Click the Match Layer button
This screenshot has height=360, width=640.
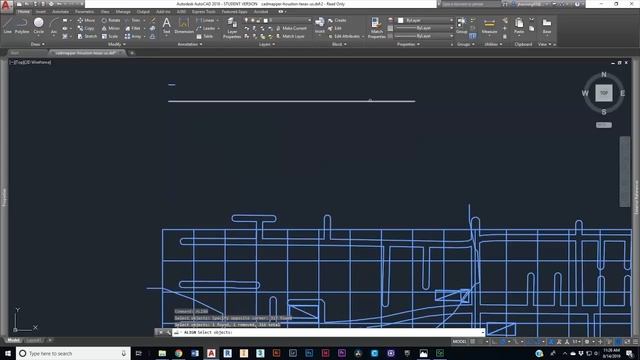(x=290, y=36)
